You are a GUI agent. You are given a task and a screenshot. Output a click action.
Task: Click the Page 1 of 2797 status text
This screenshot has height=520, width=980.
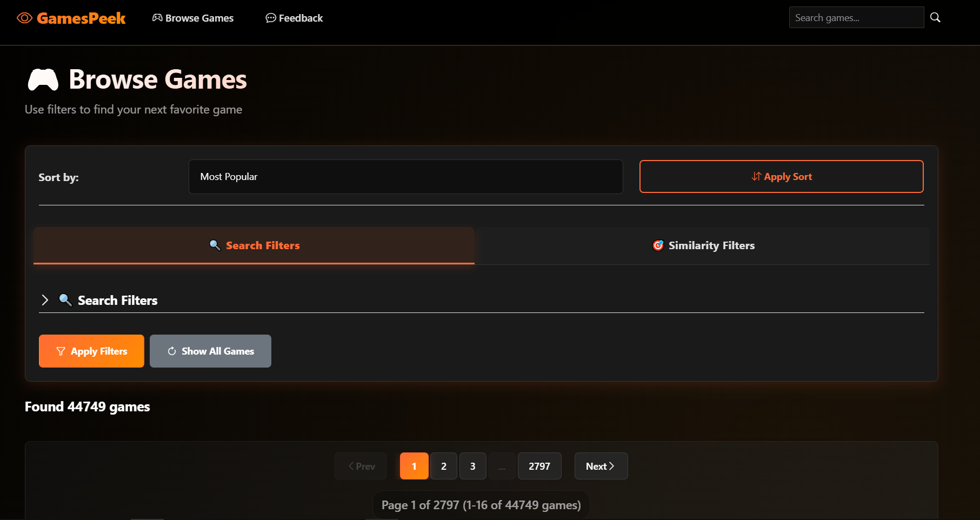[x=481, y=505]
